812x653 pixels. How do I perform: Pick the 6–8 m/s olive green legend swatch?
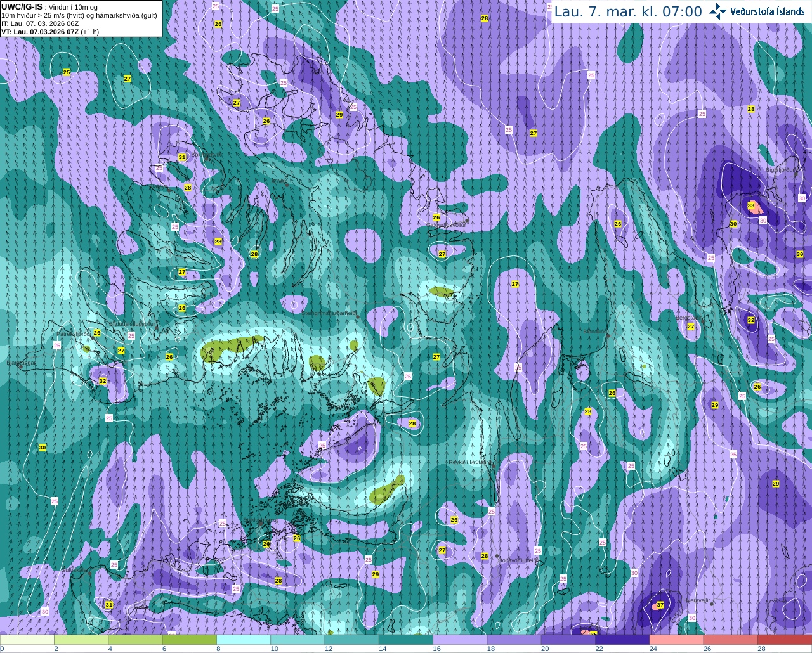pos(190,640)
